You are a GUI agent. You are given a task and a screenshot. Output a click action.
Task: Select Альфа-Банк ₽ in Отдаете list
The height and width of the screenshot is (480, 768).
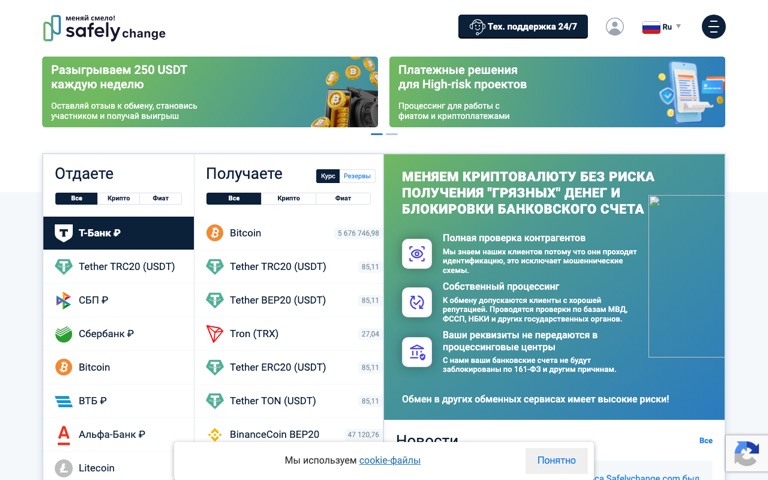[119, 434]
